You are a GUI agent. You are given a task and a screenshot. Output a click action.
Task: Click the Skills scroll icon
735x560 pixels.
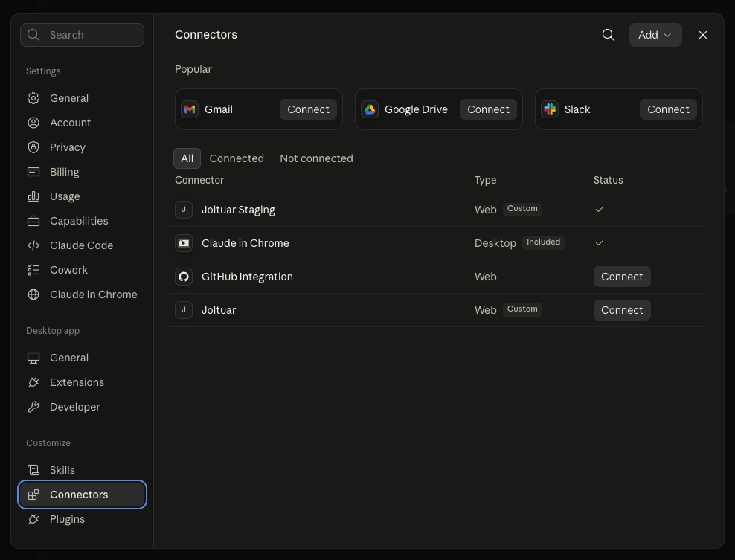33,470
